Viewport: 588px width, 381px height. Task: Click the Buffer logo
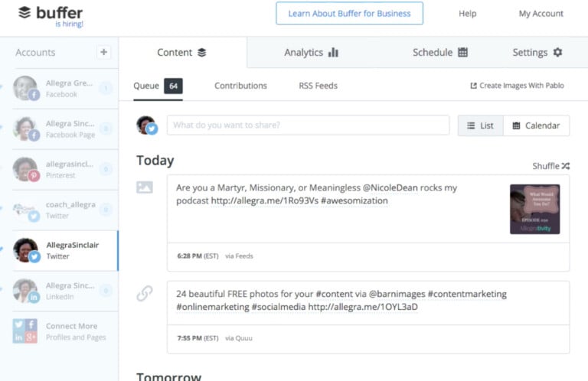click(51, 13)
